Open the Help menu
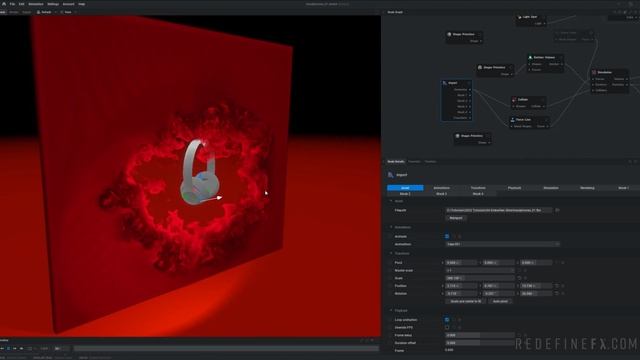The image size is (640, 360). tap(82, 4)
